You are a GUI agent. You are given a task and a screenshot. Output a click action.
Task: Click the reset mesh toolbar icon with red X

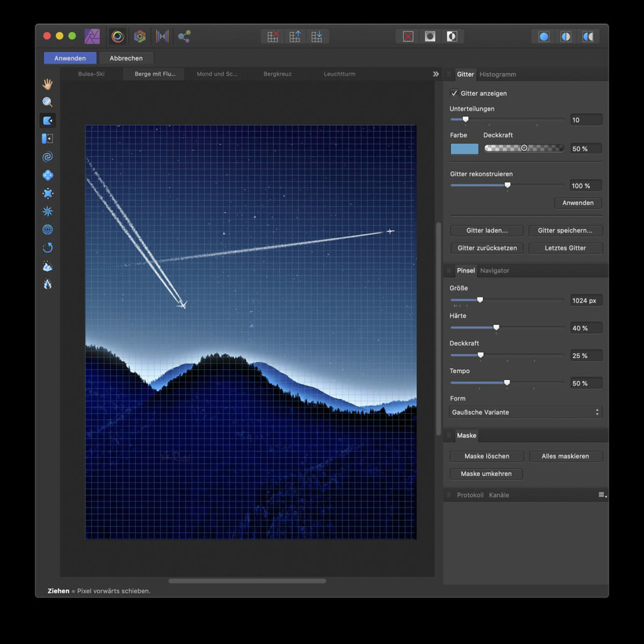273,36
